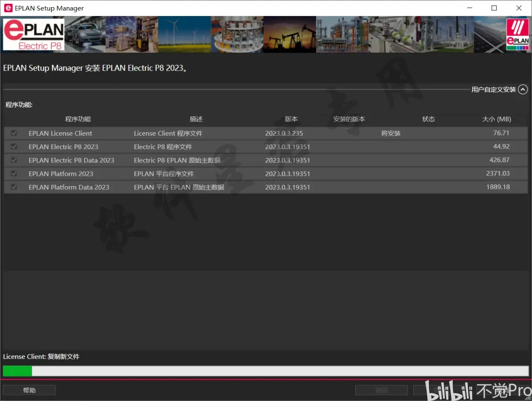Maximize the EPLAN Setup Manager window
Image resolution: width=532 pixels, height=401 pixels.
click(494, 8)
